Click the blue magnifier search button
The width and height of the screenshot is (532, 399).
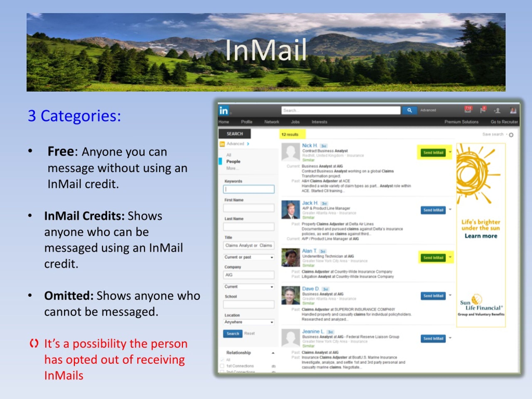click(409, 110)
